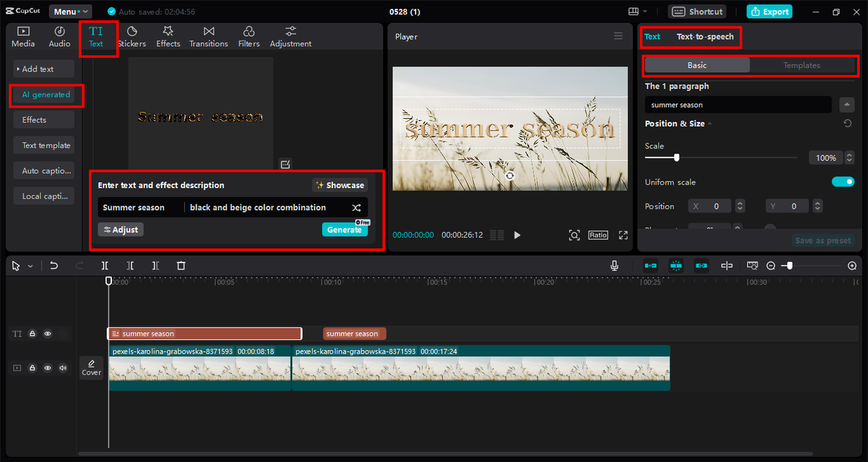Hide the text track
Viewport: 868px width, 462px height.
click(47, 334)
